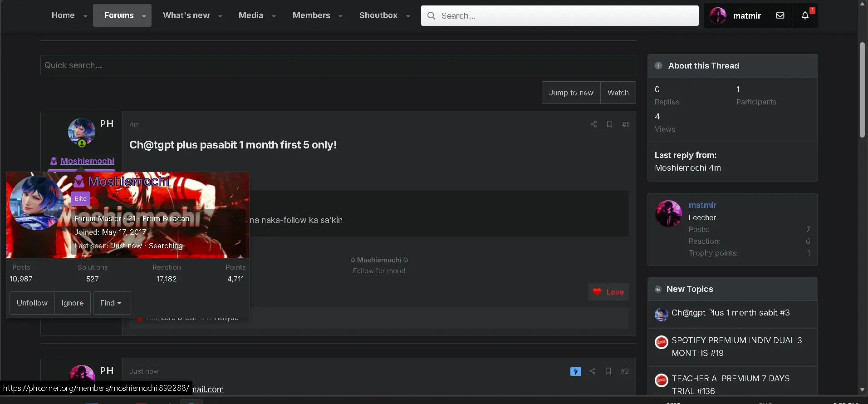The image size is (868, 404).
Task: Click post number #2 permalink
Action: 625,371
